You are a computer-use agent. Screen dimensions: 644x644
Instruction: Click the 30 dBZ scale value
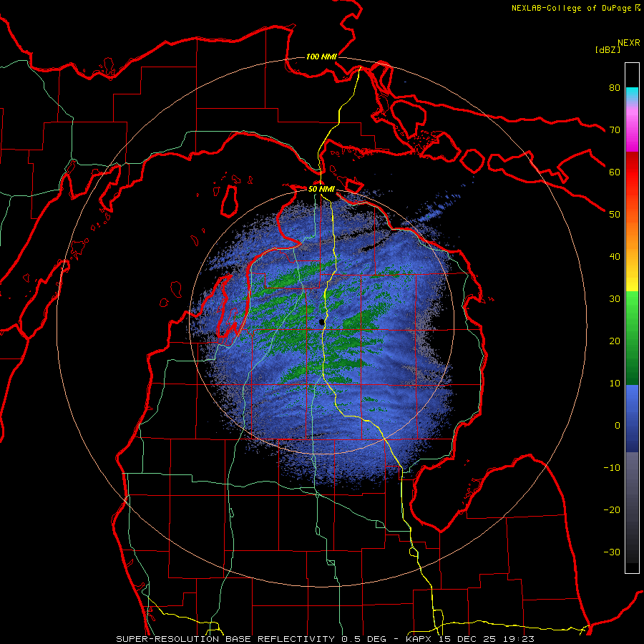click(x=615, y=299)
